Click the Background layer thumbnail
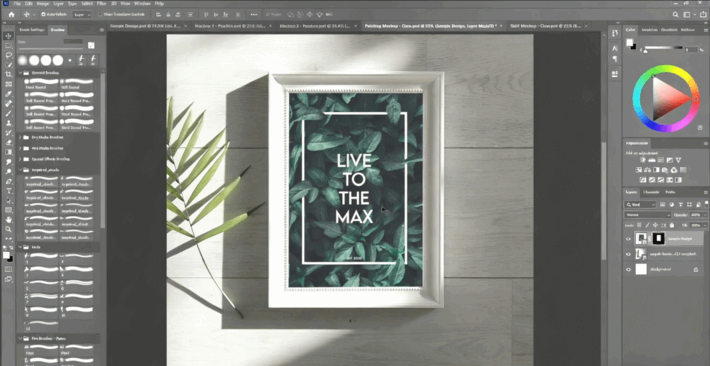 tap(641, 270)
